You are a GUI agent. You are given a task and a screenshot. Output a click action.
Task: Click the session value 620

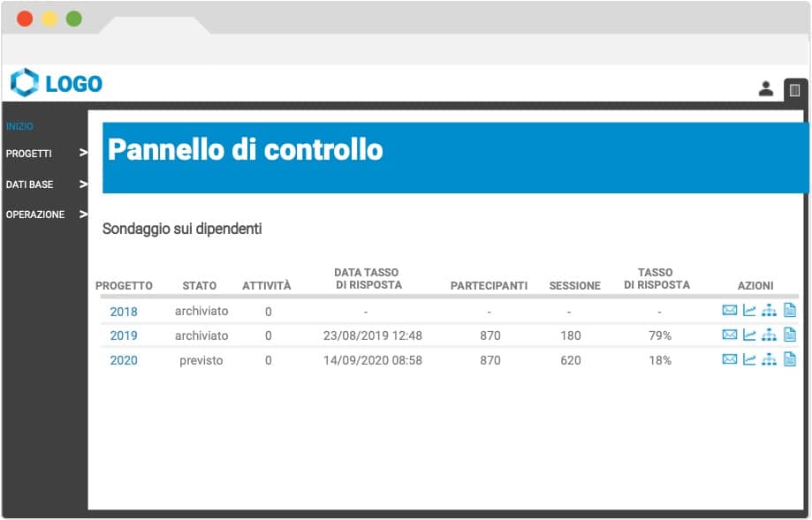click(571, 360)
